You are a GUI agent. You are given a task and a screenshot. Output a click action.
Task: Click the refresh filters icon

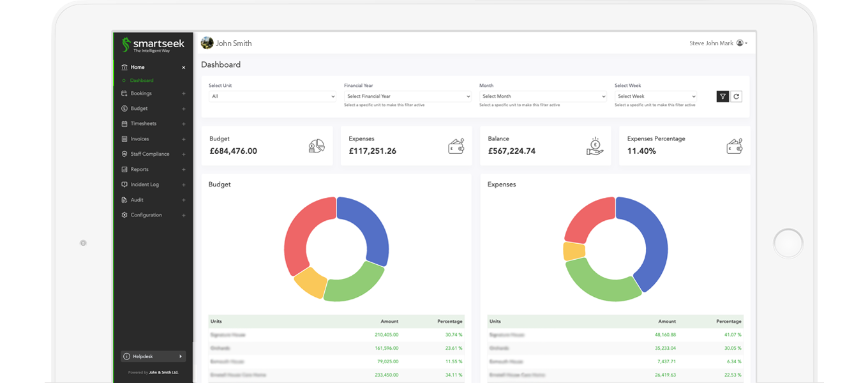click(736, 96)
